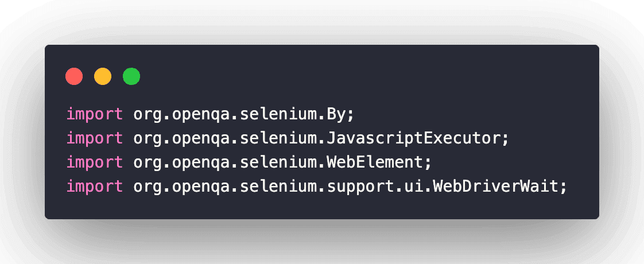This screenshot has height=264, width=644.
Task: Click the import keyword on the WebElement line
Action: [x=95, y=162]
